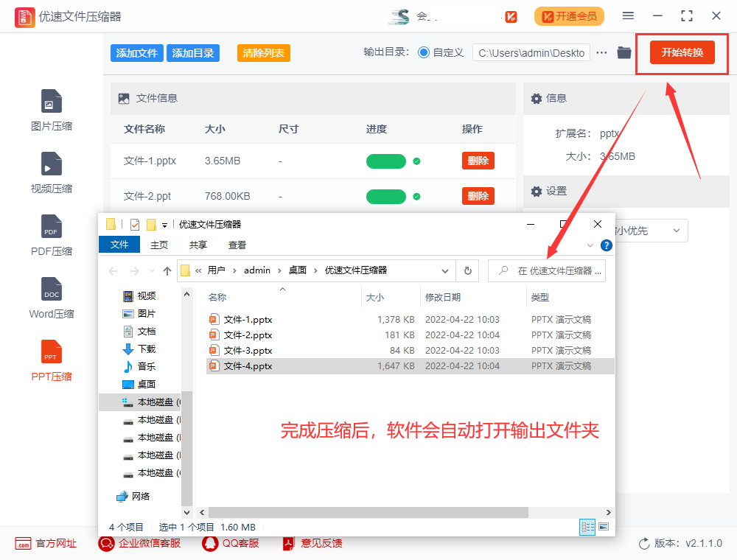The height and width of the screenshot is (560, 737).
Task: Click the 官方网址 icon link
Action: click(23, 544)
